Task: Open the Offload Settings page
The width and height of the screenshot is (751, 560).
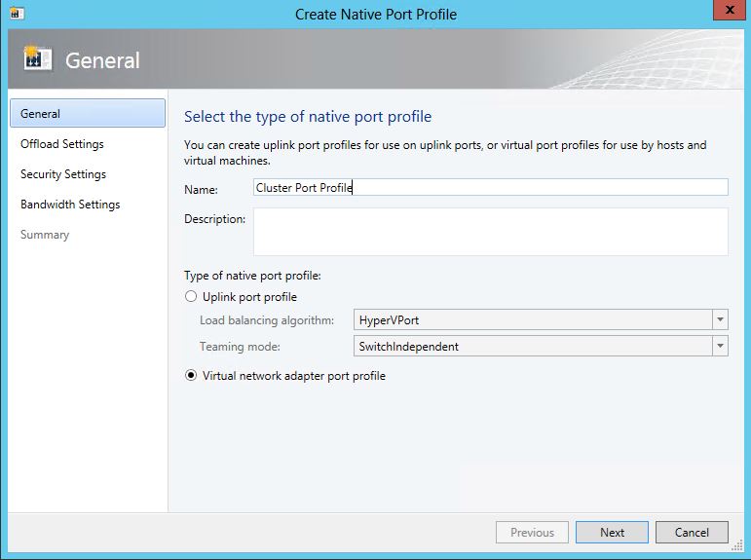Action: pyautogui.click(x=62, y=144)
